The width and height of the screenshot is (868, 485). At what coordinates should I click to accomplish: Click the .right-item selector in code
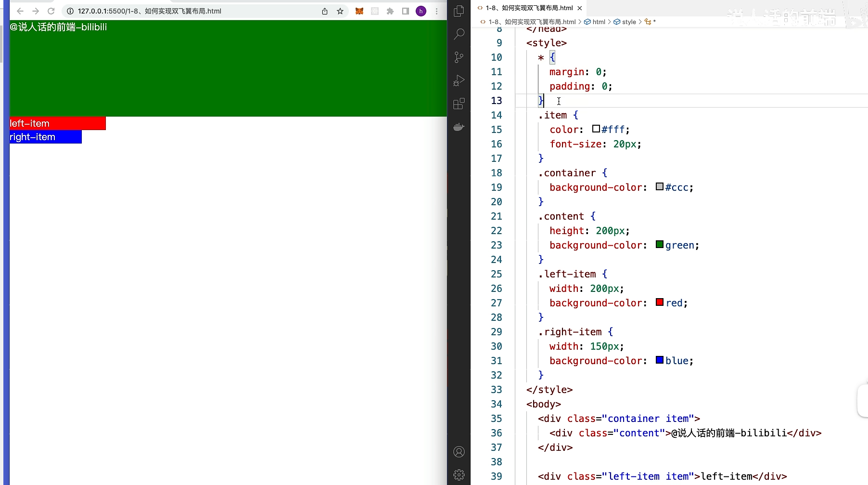[x=570, y=332]
